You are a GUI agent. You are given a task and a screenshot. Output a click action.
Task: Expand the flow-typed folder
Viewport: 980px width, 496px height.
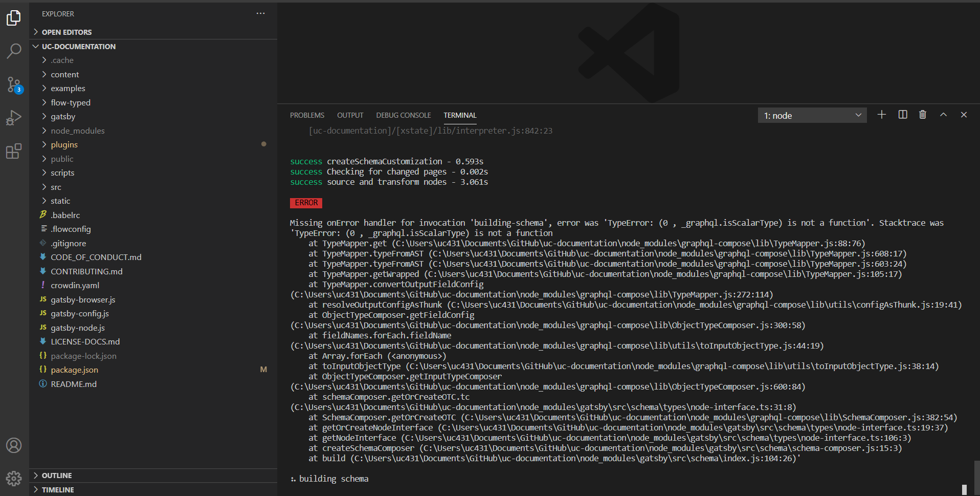click(153, 102)
